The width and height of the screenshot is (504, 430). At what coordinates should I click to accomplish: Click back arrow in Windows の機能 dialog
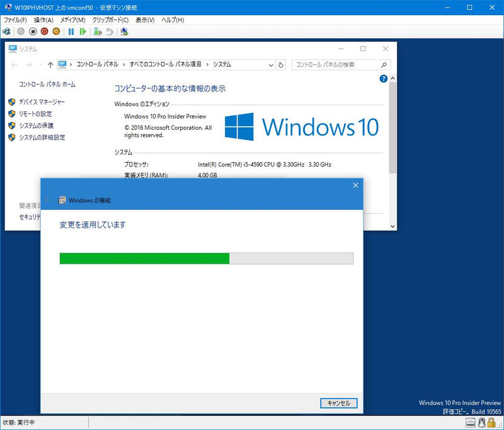[48, 200]
